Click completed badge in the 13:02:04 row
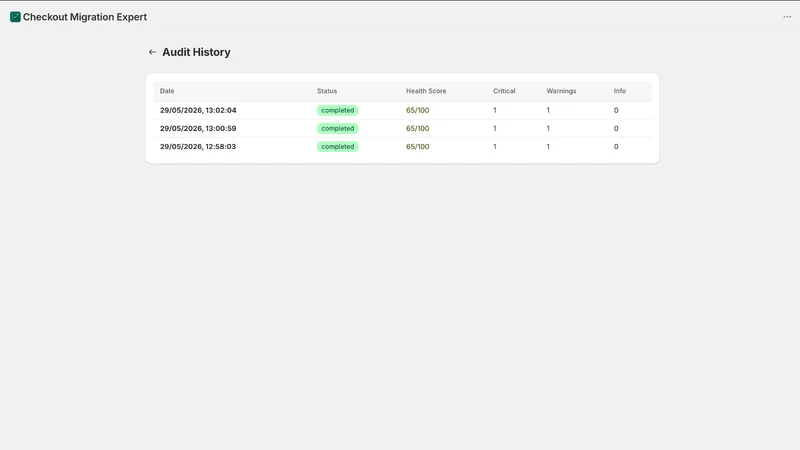 [x=337, y=110]
